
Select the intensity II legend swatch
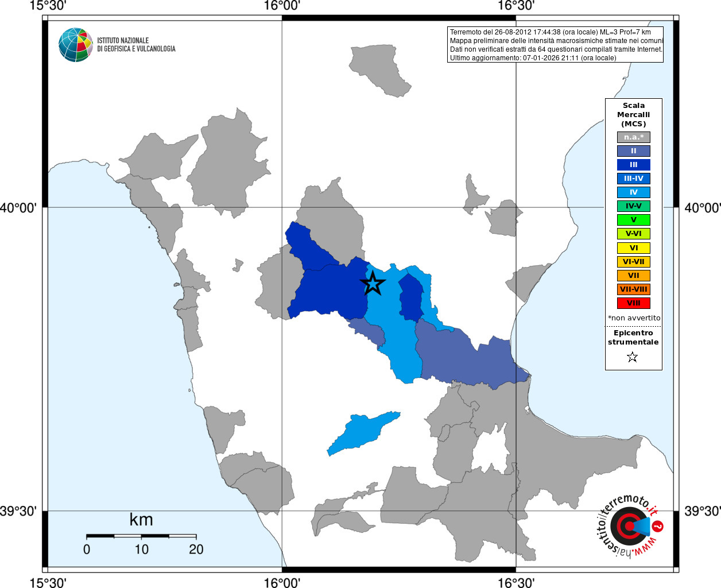(x=634, y=151)
